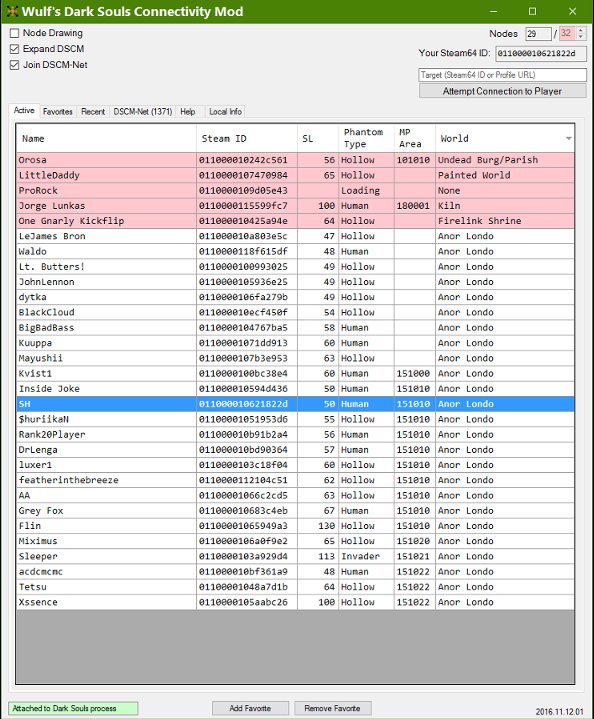Uncheck the Expand DSCM checkbox
The width and height of the screenshot is (594, 719).
click(15, 49)
